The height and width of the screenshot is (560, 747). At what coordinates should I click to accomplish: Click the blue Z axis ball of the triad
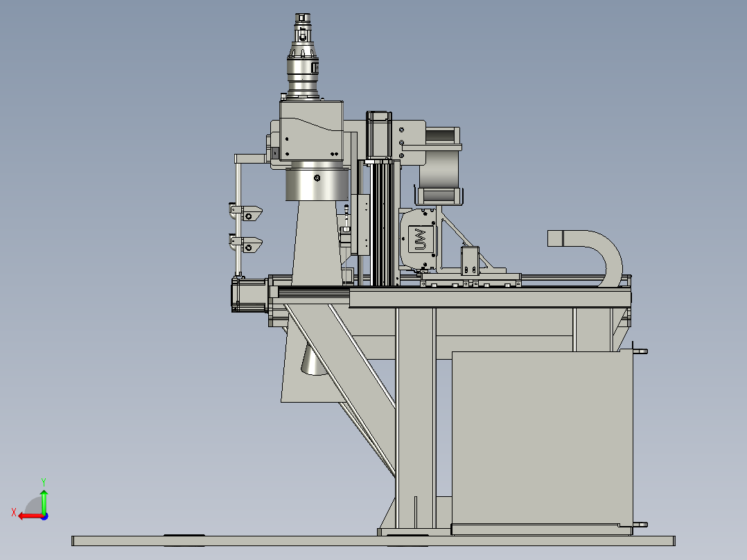44,516
